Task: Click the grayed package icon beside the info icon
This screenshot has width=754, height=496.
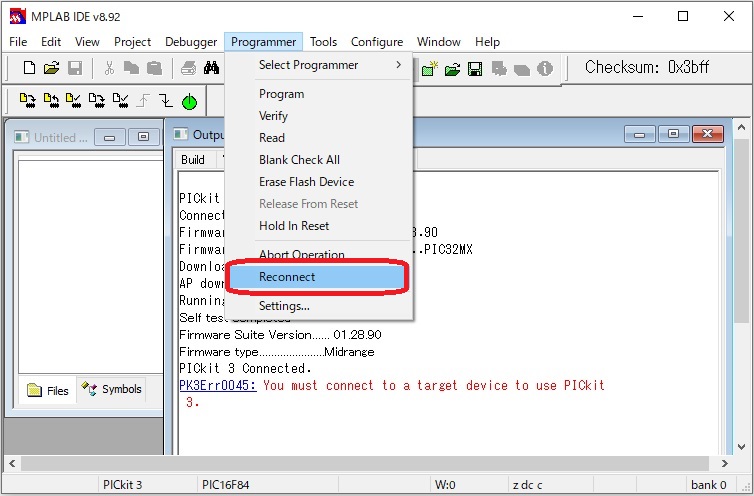Action: pos(522,70)
